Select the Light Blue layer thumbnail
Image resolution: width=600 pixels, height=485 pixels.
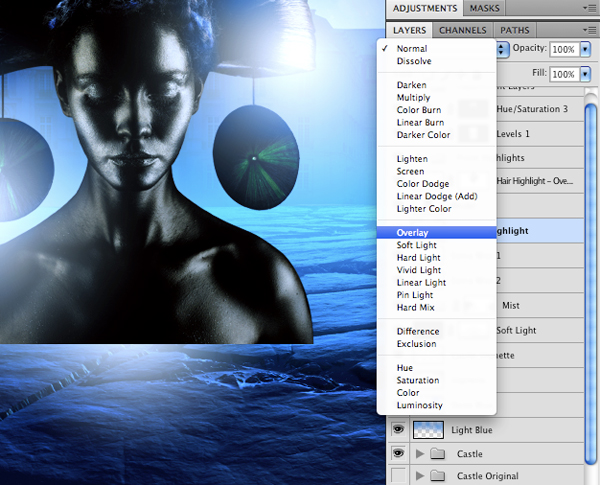click(x=428, y=429)
